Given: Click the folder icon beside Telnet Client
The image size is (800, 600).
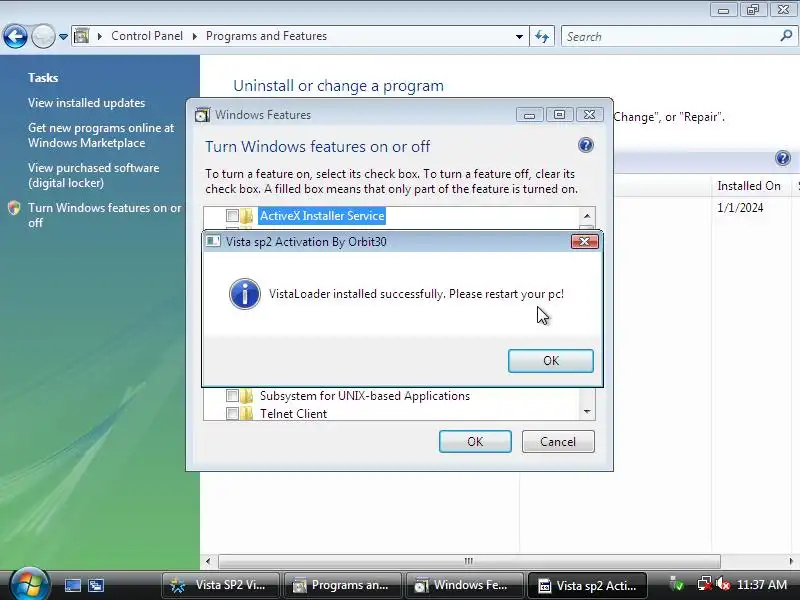Looking at the screenshot, I should [x=247, y=413].
